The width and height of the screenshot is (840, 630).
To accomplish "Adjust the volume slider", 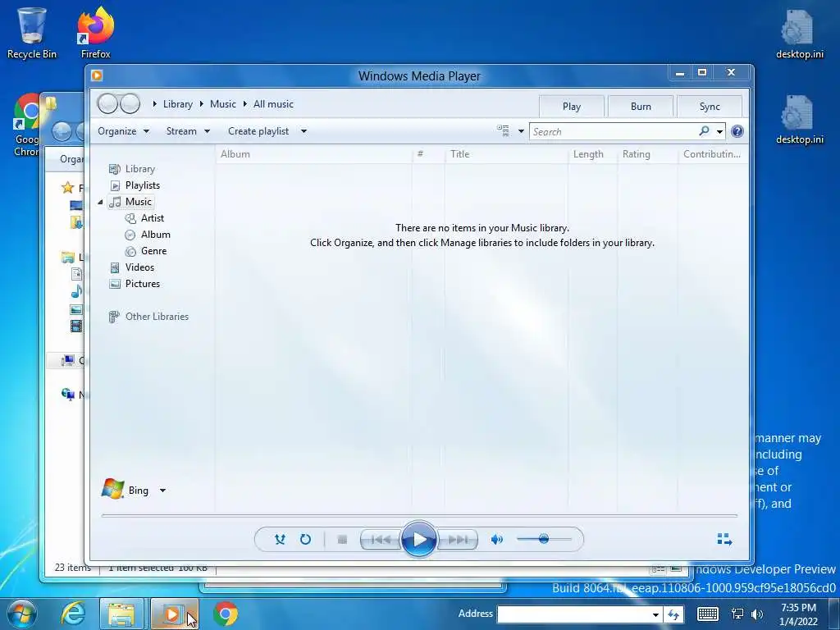I will pyautogui.click(x=544, y=539).
